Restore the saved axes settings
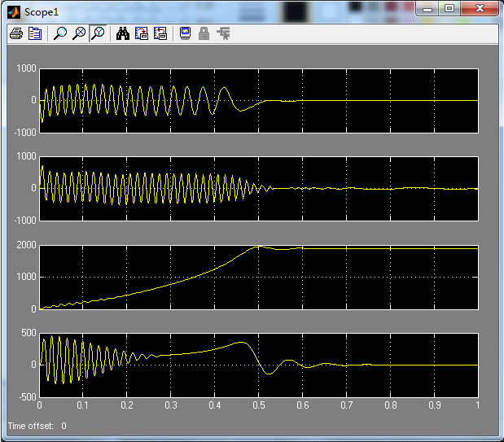 click(x=160, y=33)
